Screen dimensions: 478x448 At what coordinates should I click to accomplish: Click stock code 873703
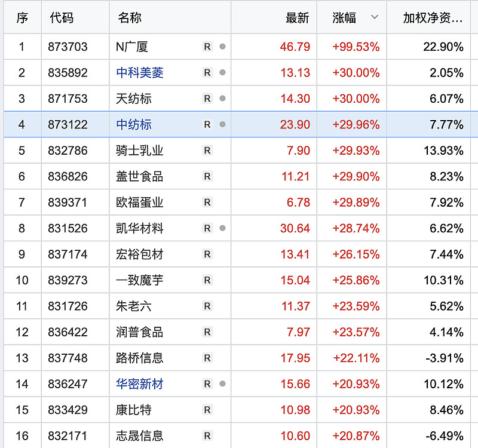tap(68, 47)
